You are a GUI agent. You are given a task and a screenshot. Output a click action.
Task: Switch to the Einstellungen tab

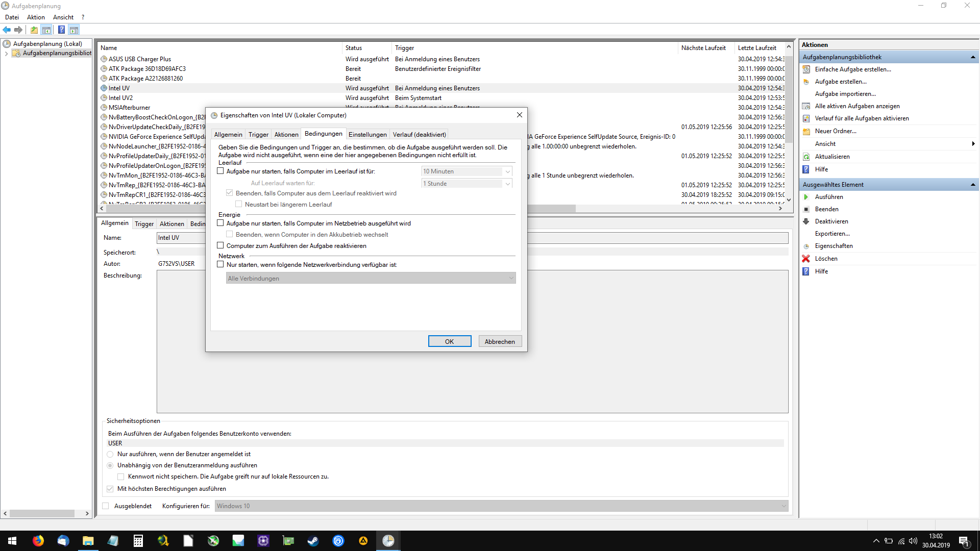click(367, 135)
